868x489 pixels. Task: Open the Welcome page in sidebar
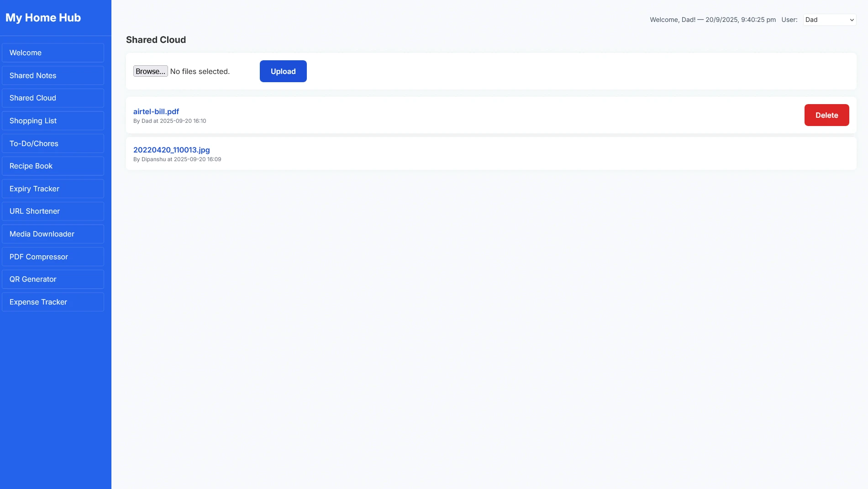pyautogui.click(x=53, y=53)
